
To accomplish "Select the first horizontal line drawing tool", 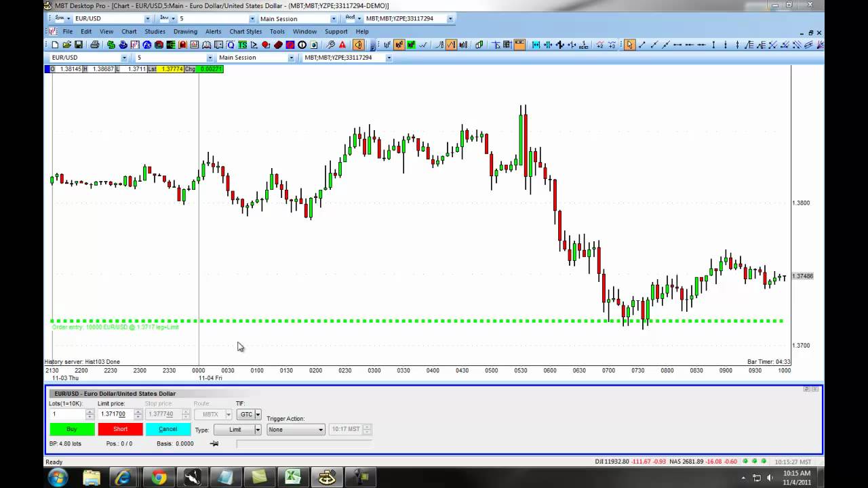I will pyautogui.click(x=677, y=45).
